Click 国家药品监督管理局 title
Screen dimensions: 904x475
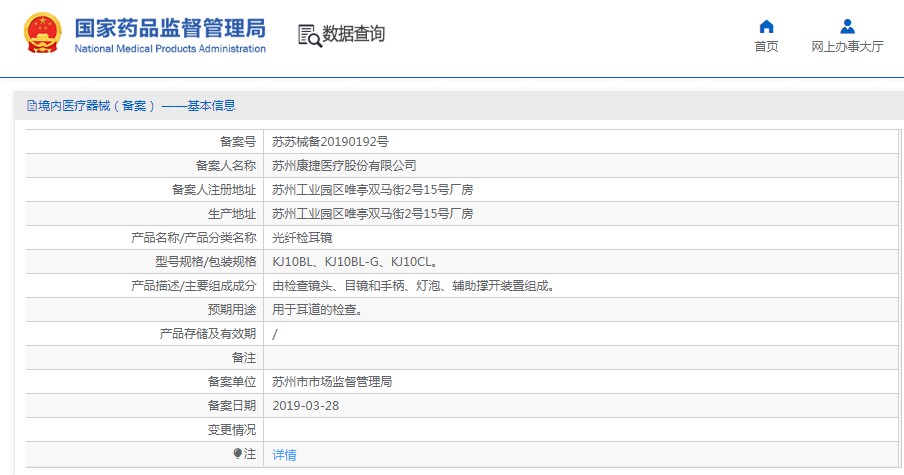pyautogui.click(x=170, y=28)
